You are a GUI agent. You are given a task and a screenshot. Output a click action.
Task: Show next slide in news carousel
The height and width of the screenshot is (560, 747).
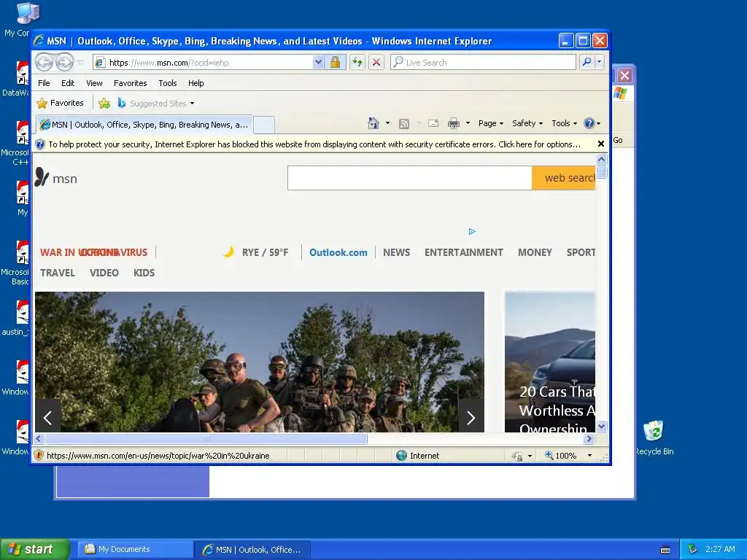pyautogui.click(x=471, y=418)
